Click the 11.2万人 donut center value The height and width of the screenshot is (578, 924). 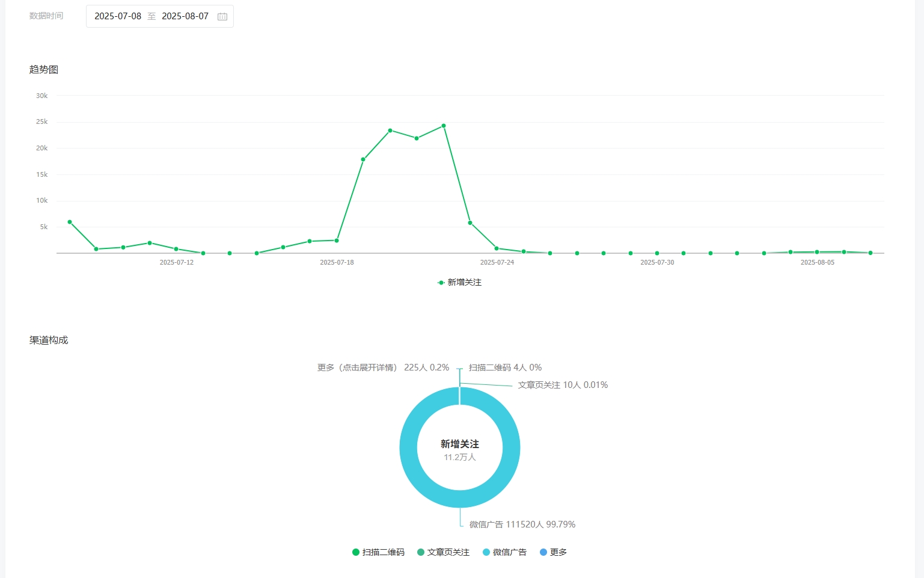tap(460, 457)
